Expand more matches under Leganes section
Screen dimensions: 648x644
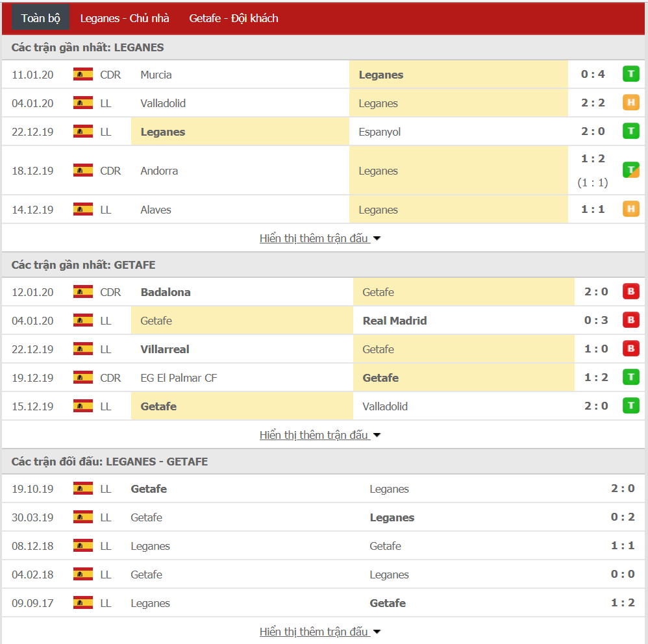(x=320, y=238)
